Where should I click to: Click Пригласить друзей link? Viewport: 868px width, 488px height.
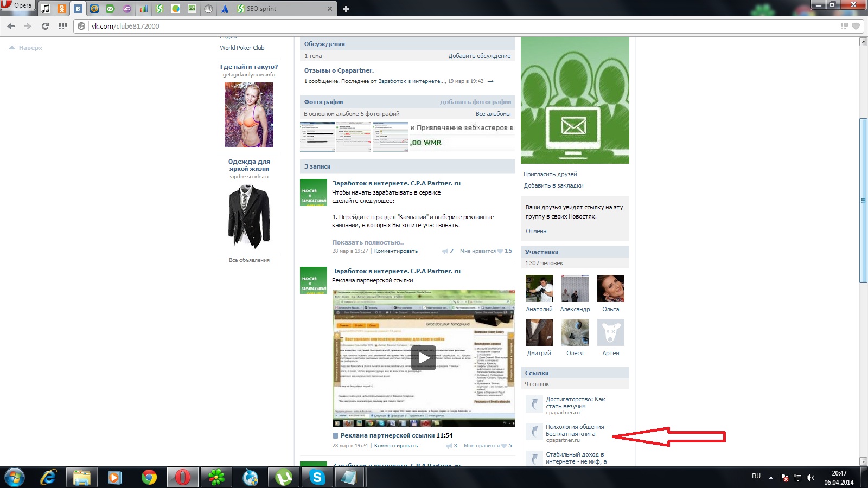pyautogui.click(x=550, y=174)
